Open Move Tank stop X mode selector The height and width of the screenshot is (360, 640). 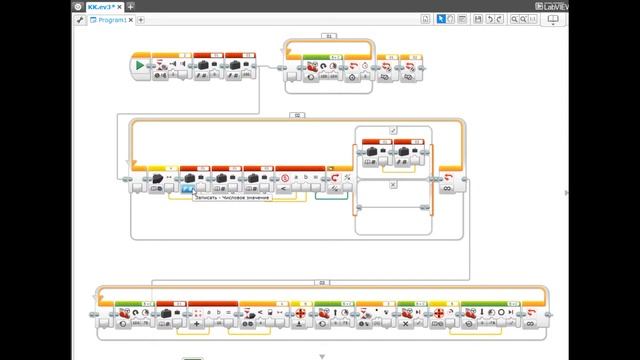405,324
